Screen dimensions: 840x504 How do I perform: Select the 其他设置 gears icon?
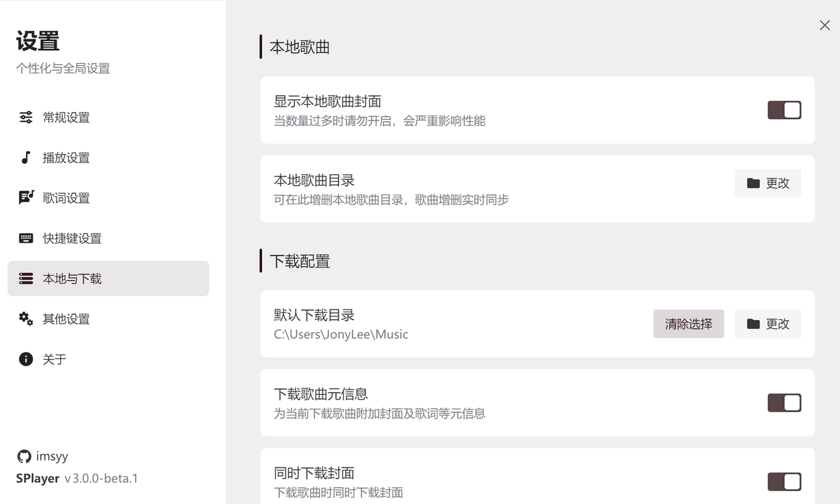25,318
